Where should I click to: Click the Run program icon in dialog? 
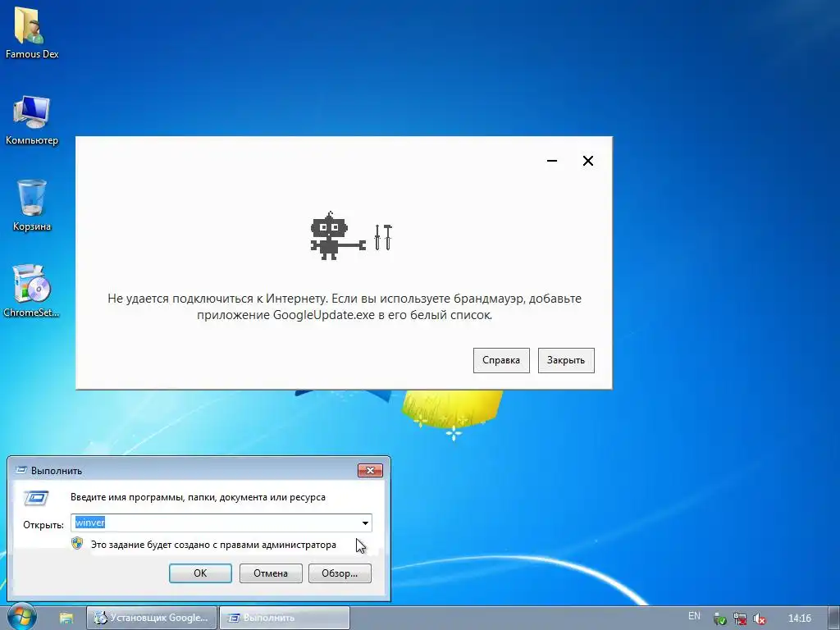point(36,498)
